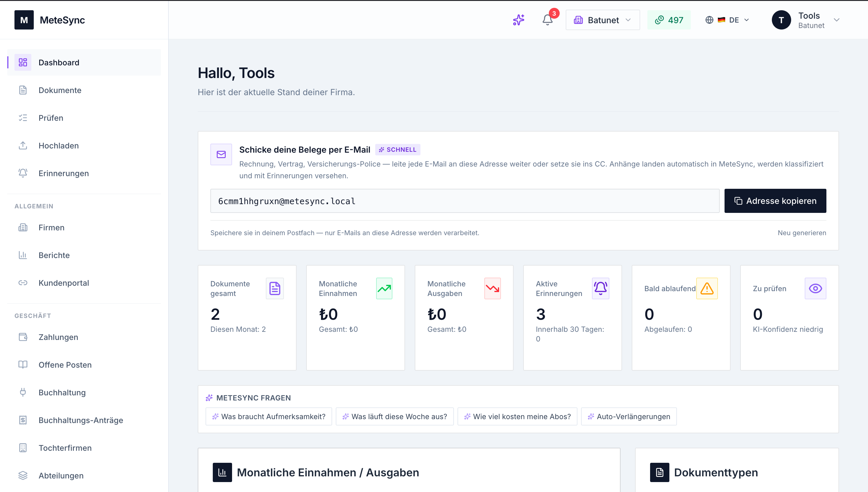The image size is (868, 492).
Task: Click the document icon beside Dokumenttypen
Action: [659, 472]
